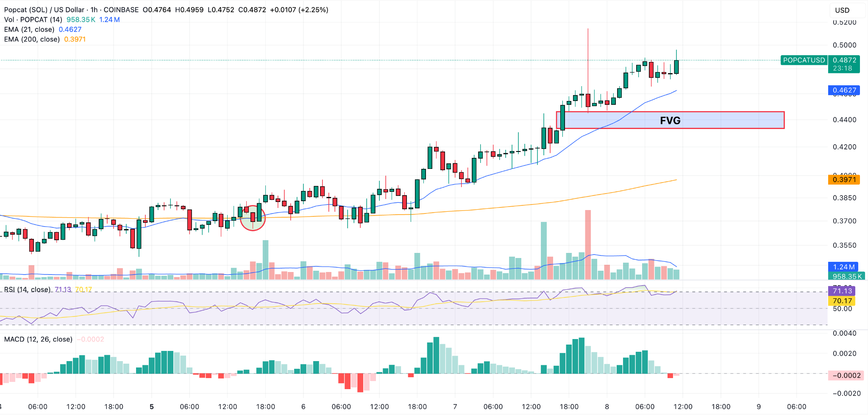Click the 1.24 M volume axis tag
Image resolution: width=868 pixels, height=415 pixels.
[x=843, y=267]
